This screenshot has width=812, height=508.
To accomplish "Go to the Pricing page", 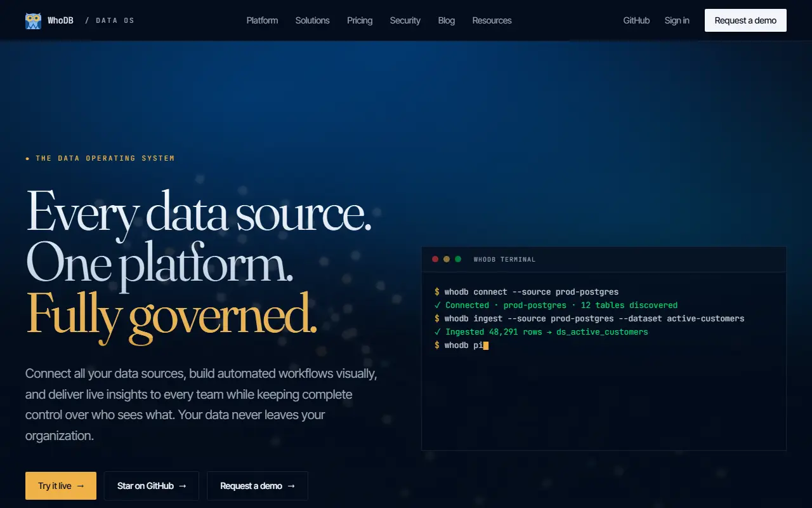I will 360,20.
